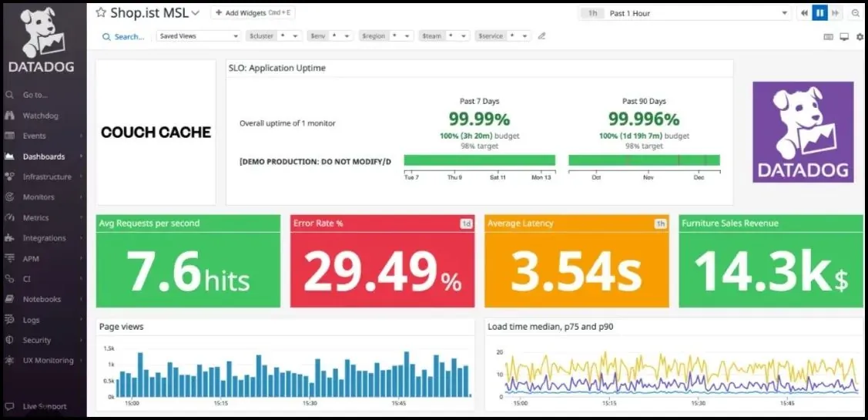Pause live dashboard updates
This screenshot has height=420, width=868.
[819, 13]
